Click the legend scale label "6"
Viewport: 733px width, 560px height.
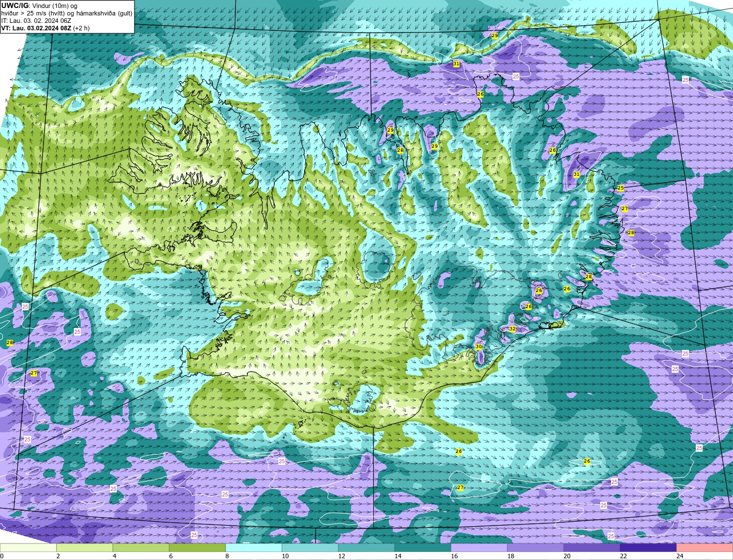tap(170, 556)
